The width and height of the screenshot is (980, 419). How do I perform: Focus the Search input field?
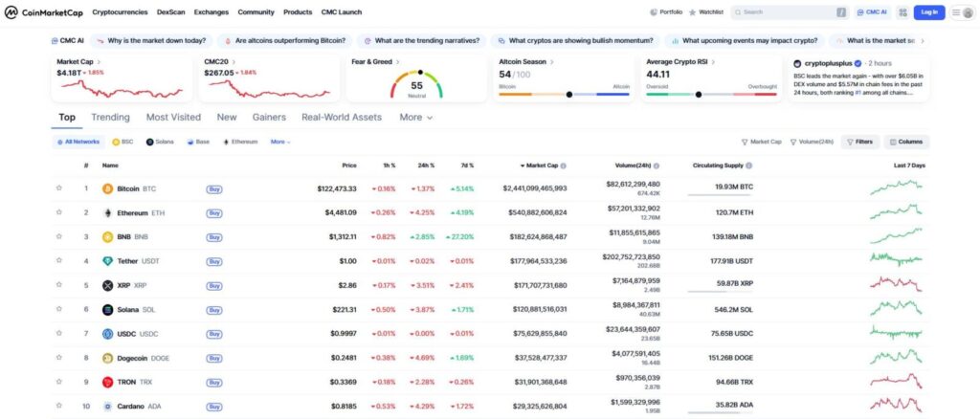click(788, 11)
